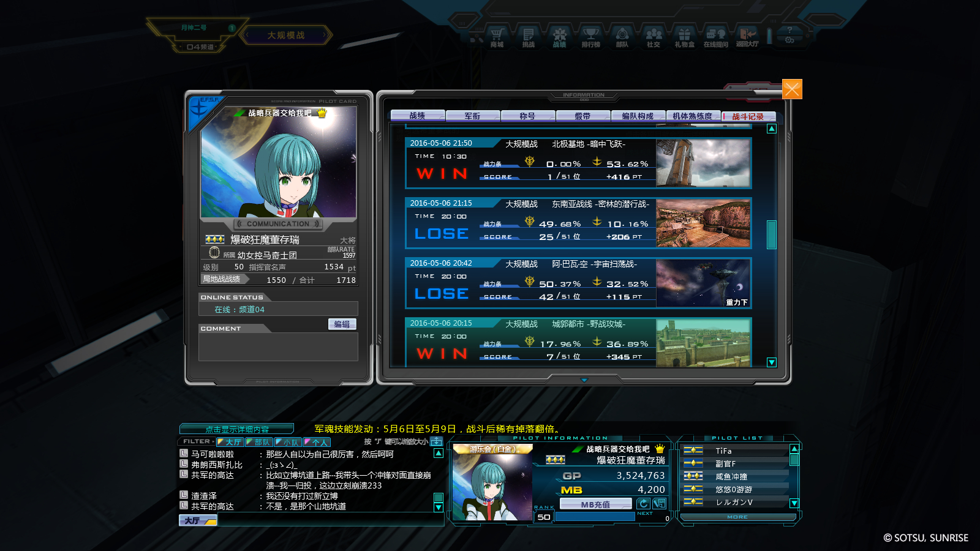The image size is (980, 551).
Task: Click the COMMENT text box
Action: (x=279, y=347)
